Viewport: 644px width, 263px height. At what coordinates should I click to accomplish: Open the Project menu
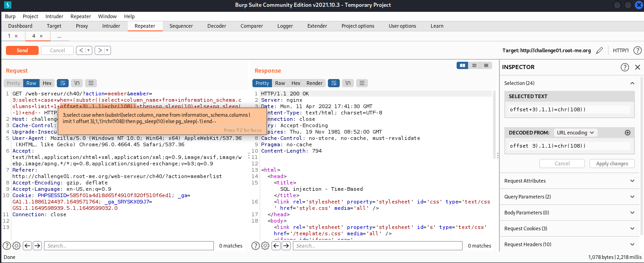click(x=30, y=16)
